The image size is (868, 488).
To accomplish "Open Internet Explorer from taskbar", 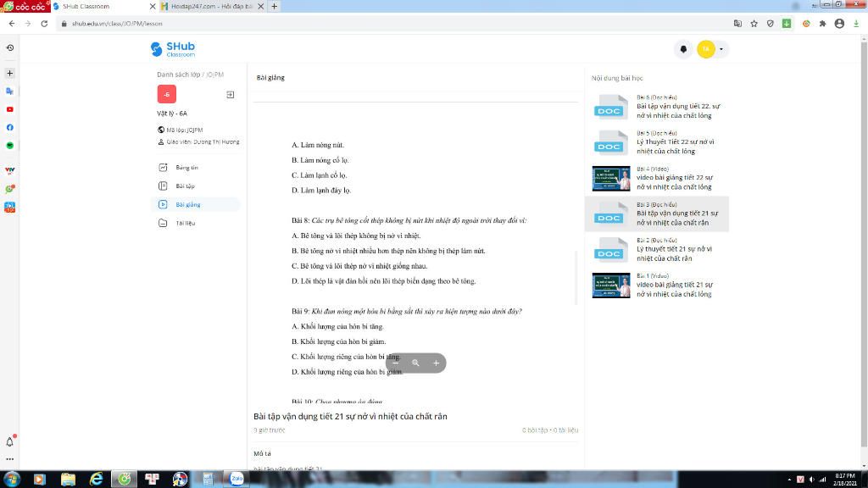I will coord(97,480).
